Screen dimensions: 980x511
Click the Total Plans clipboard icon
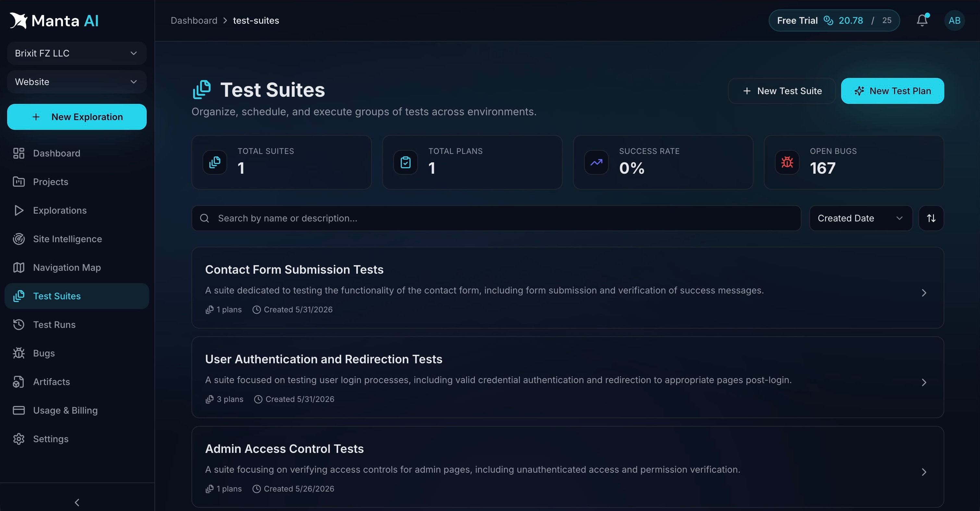click(406, 162)
